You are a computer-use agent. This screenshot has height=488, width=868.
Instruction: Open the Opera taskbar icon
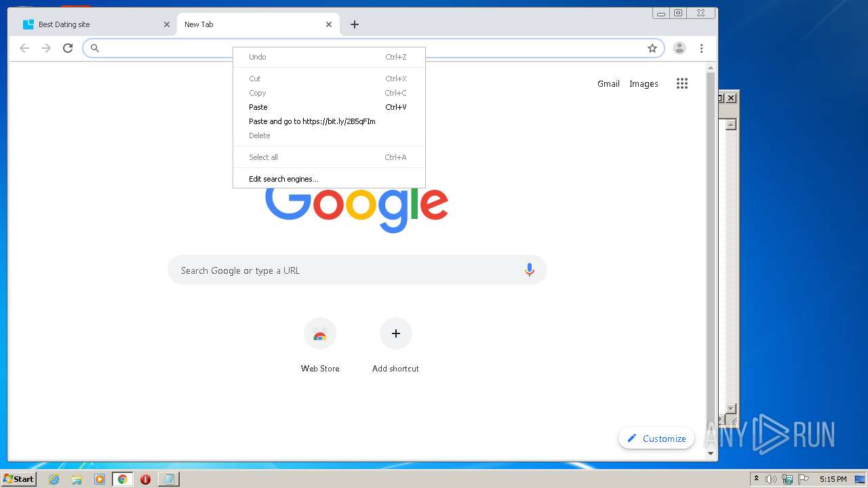(145, 479)
